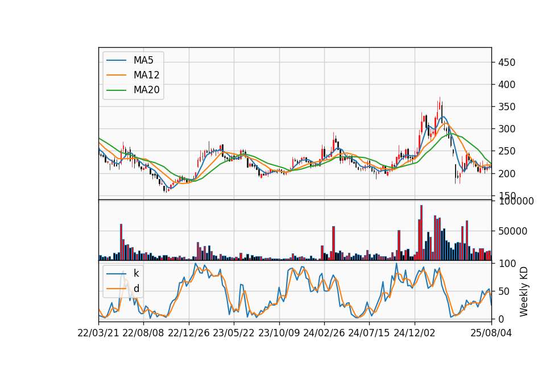Click the 24/02/26 date axis label
The height and width of the screenshot is (392, 546).
pyautogui.click(x=324, y=333)
